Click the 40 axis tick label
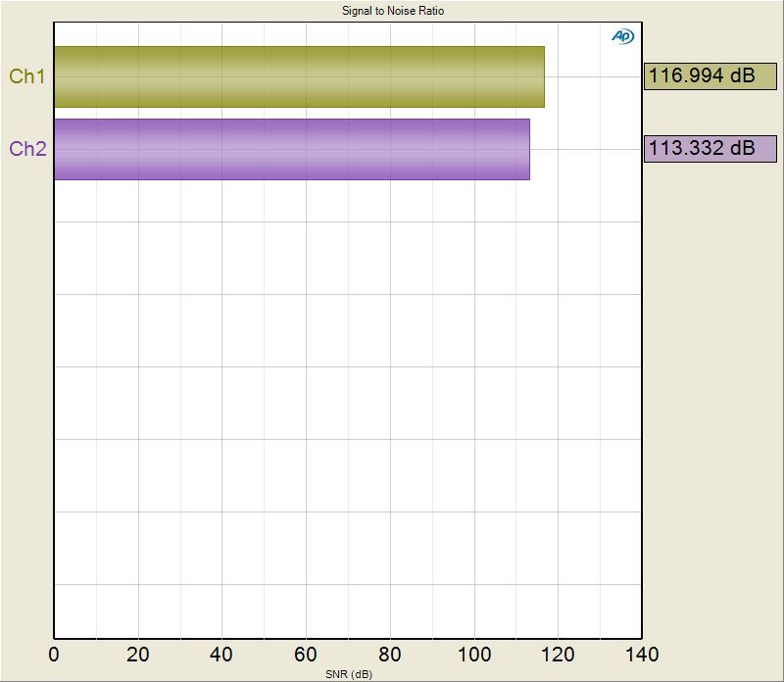The height and width of the screenshot is (682, 784). (221, 655)
